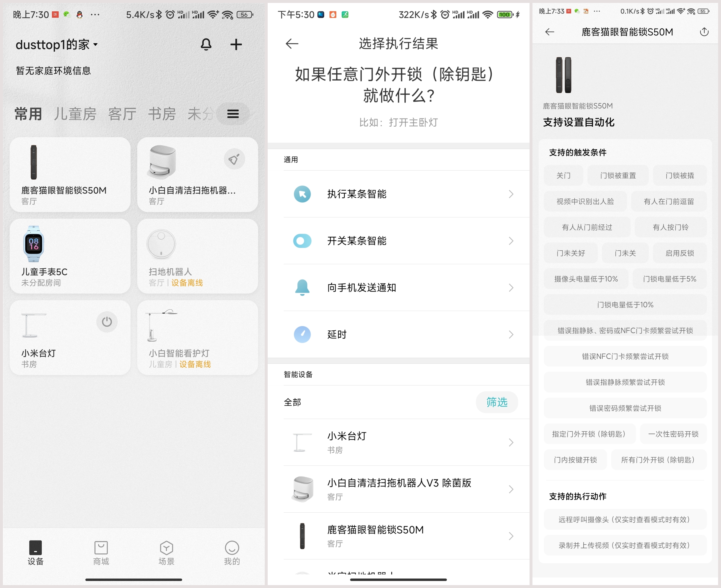
Task: Tap WiFi icon in middle phone status bar
Action: (x=487, y=15)
